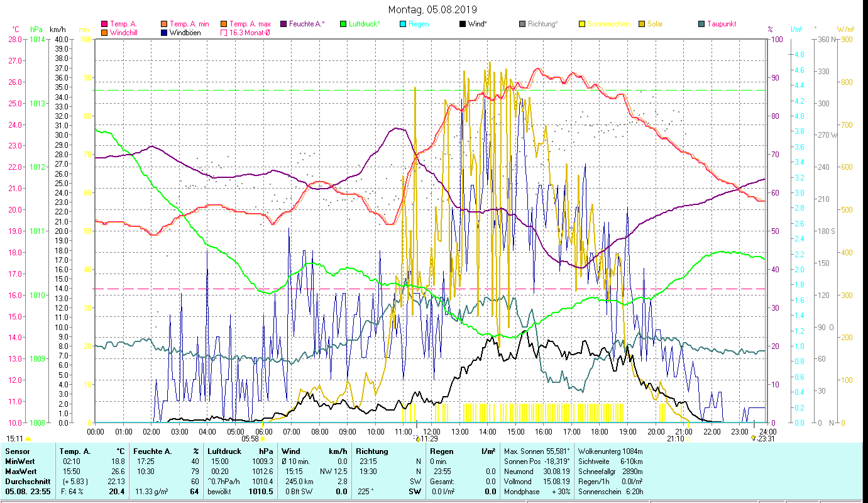This screenshot has width=868, height=503.
Task: Click the Windchill orange legend square
Action: pyautogui.click(x=104, y=33)
